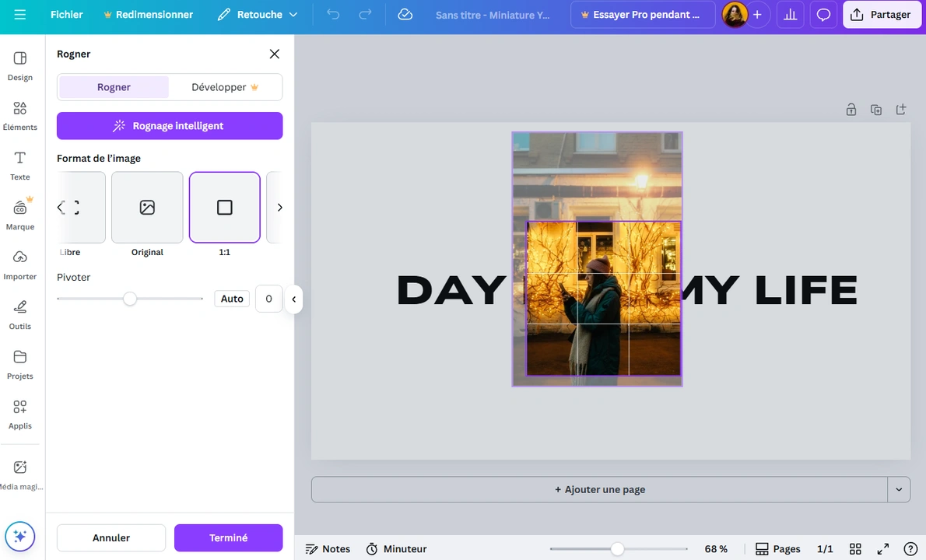Expand more image formats with the right chevron

click(x=279, y=207)
